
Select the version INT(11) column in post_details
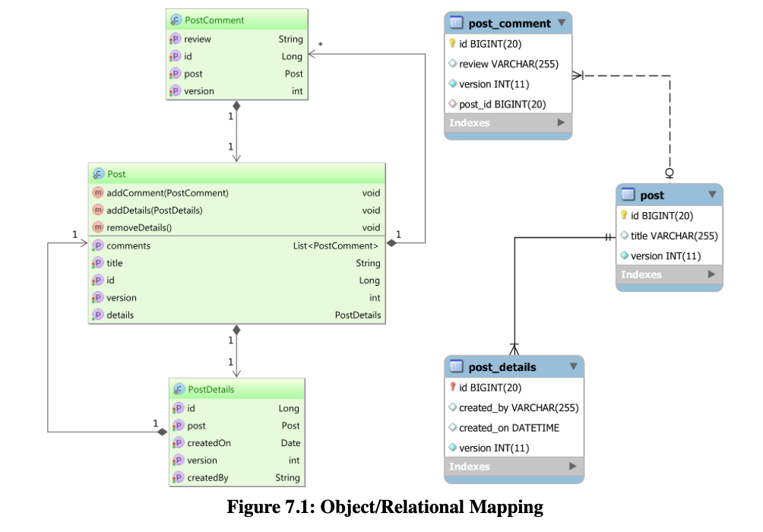click(x=514, y=448)
